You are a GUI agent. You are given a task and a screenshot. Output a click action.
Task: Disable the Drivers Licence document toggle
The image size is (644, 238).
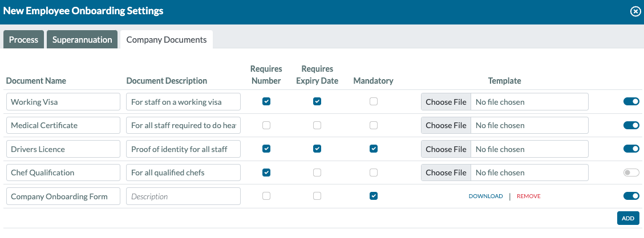pyautogui.click(x=631, y=149)
